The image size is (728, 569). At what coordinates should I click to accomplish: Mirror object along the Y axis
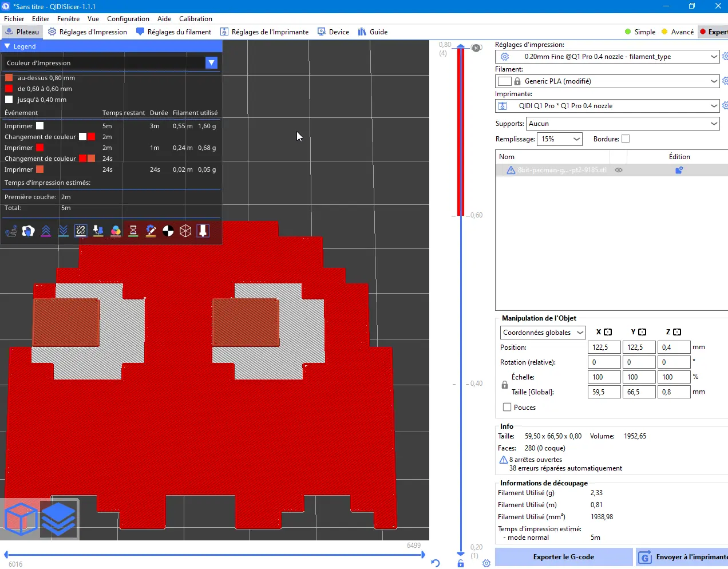(642, 332)
